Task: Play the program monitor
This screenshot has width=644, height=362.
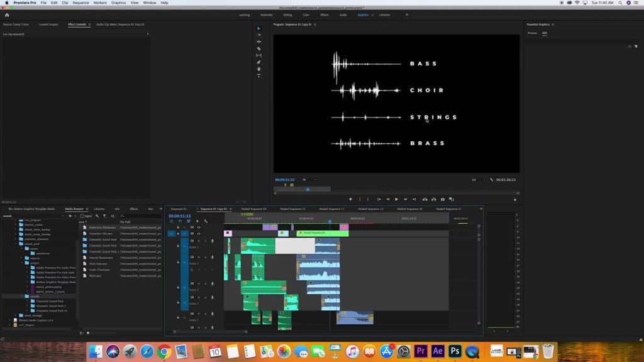Action: (x=396, y=199)
